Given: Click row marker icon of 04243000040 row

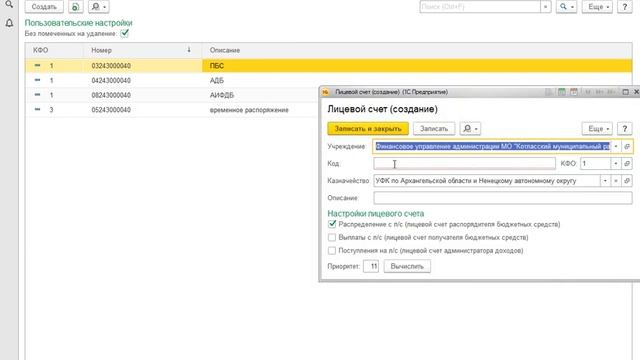Looking at the screenshot, I should [x=38, y=80].
